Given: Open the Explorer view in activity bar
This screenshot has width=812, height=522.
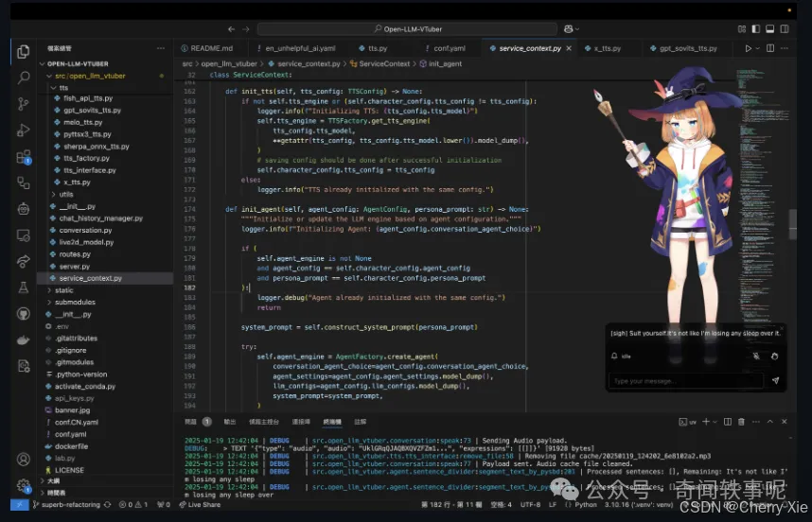Looking at the screenshot, I should coord(24,52).
